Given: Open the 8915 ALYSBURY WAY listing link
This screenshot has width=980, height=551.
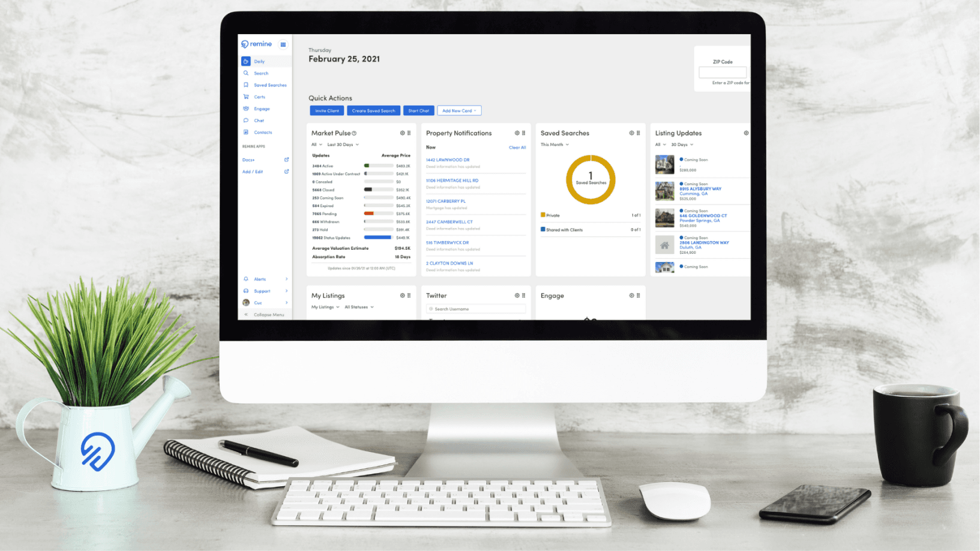Looking at the screenshot, I should click(x=700, y=188).
